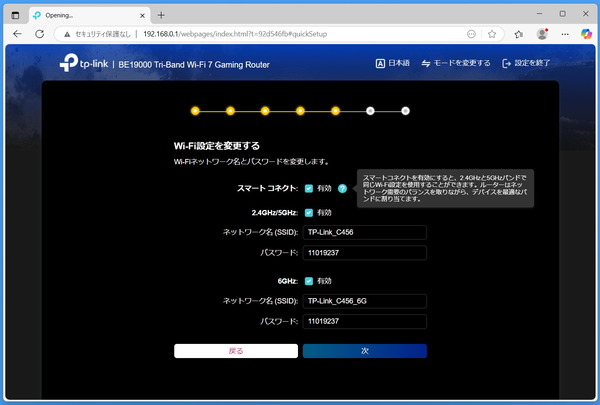Screen dimensions: 600x405
Task: Click the 次 next button
Action: tap(365, 351)
